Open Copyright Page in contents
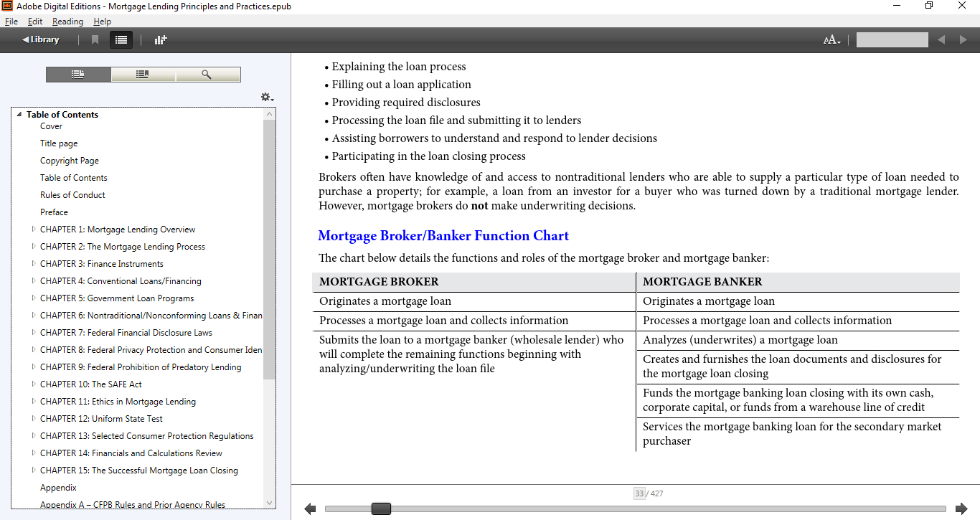The height and width of the screenshot is (520, 980). (70, 161)
